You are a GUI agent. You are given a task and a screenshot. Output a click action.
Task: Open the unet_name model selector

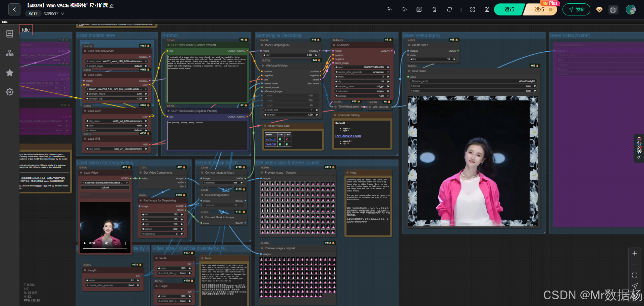pos(117,61)
